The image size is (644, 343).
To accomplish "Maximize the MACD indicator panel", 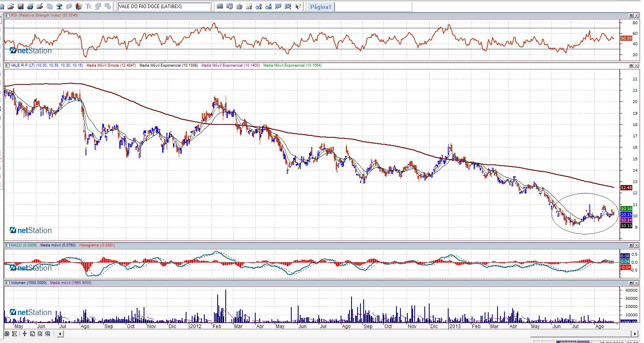I will coord(631,245).
